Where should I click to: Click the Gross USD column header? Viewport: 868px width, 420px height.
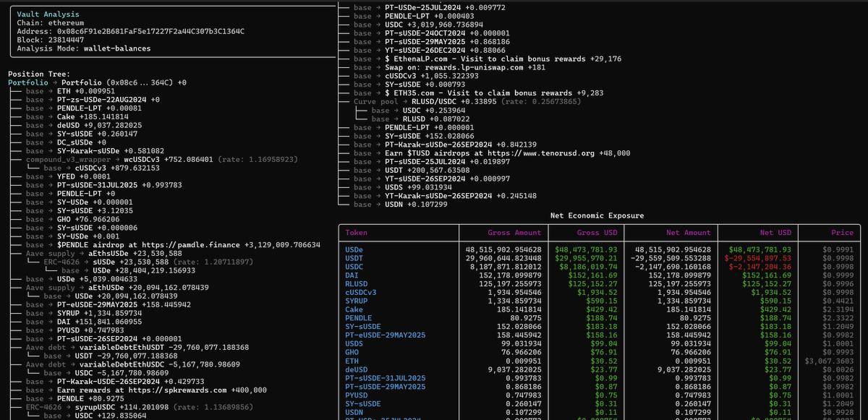click(x=584, y=232)
